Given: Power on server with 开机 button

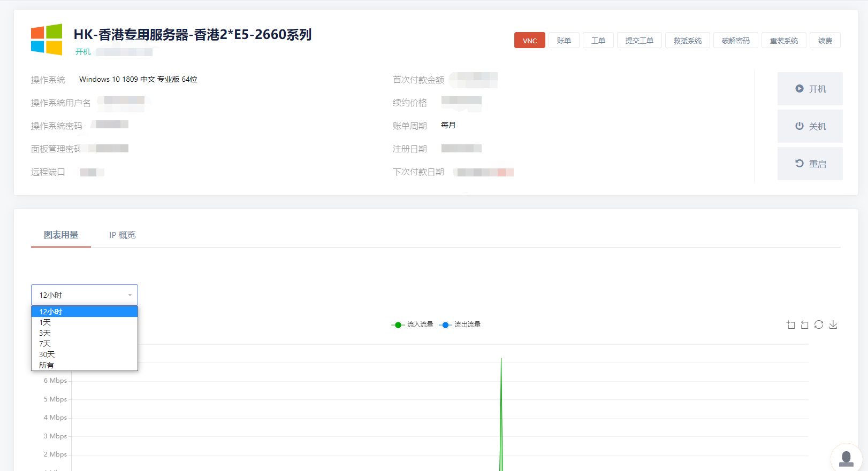Looking at the screenshot, I should click(x=810, y=89).
